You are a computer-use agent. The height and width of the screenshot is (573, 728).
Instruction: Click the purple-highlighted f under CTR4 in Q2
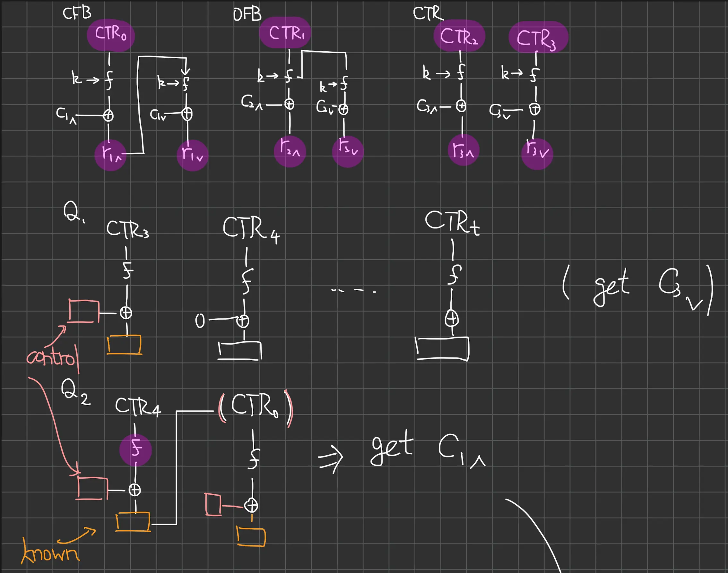(x=135, y=450)
